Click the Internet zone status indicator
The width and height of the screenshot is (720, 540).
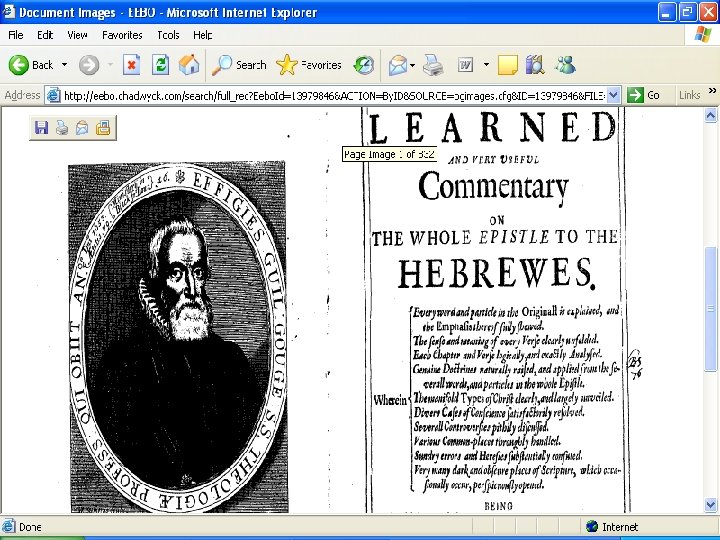tap(612, 527)
